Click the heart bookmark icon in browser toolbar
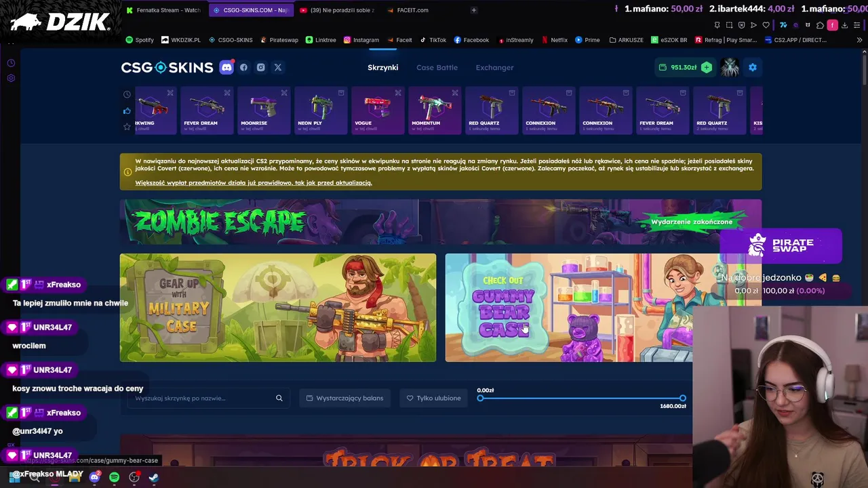Image resolution: width=868 pixels, height=488 pixels. (x=766, y=25)
